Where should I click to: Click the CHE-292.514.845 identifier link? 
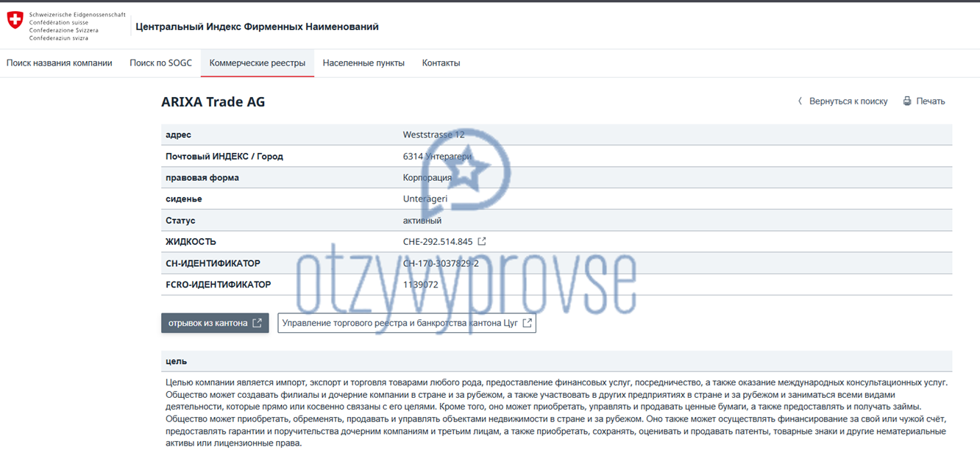click(438, 241)
